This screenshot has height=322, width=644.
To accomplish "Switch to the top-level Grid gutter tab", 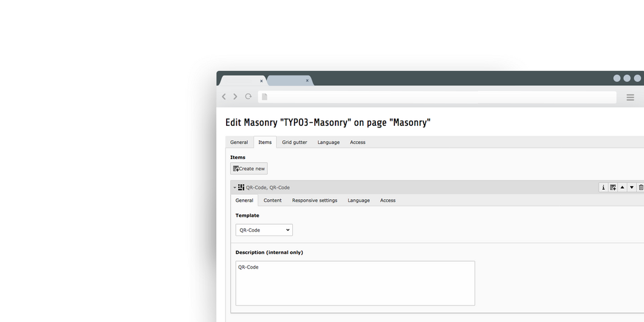I will point(294,142).
